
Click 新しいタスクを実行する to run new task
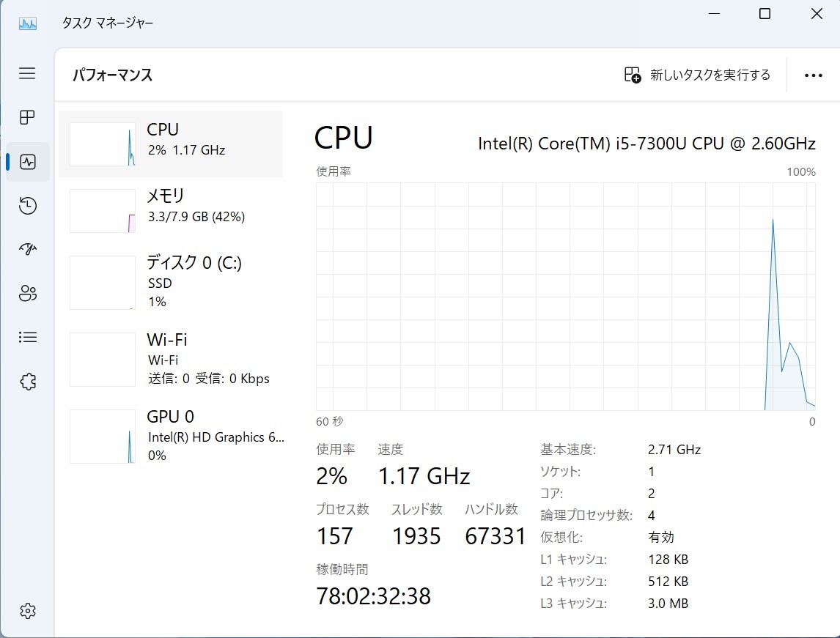693,75
